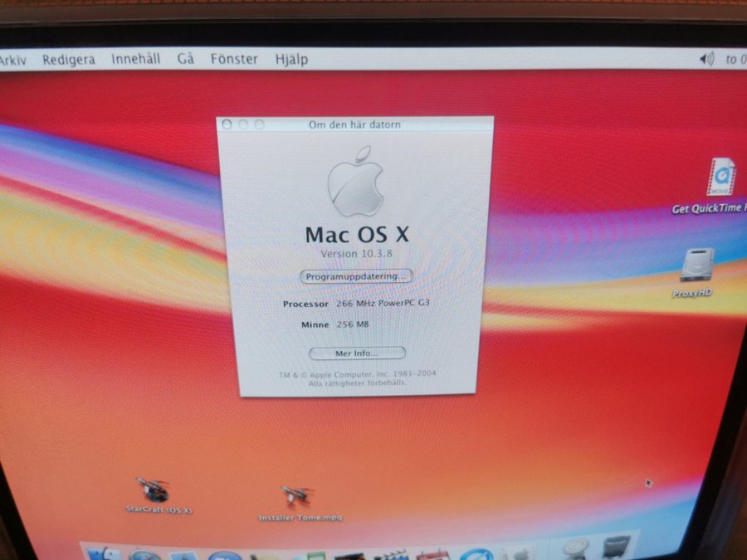Open the @ web location spring icon in Dock
Image resolution: width=747 pixels, height=560 pixels.
(x=575, y=548)
